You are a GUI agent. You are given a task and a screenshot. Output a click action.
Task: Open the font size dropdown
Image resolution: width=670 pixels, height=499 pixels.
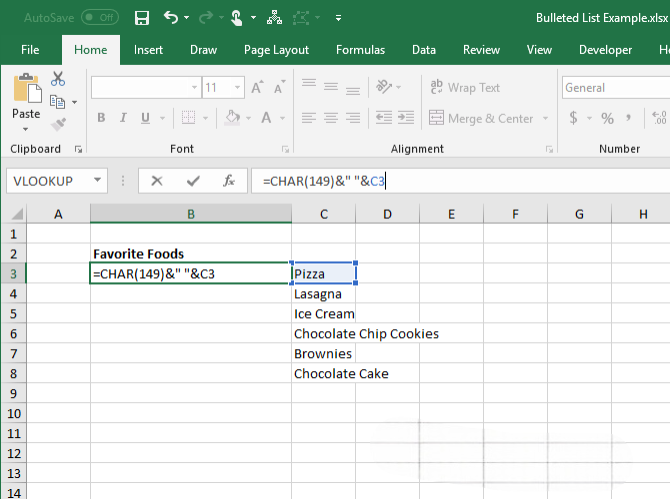pyautogui.click(x=237, y=88)
